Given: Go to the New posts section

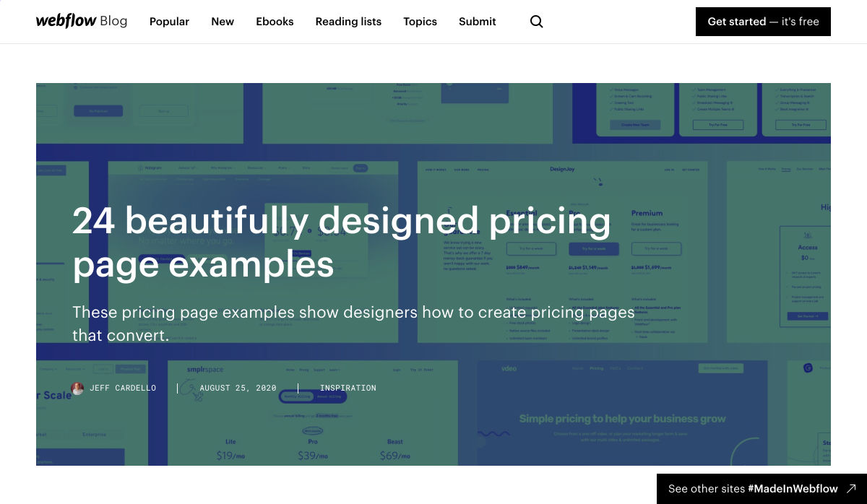Looking at the screenshot, I should [x=223, y=22].
